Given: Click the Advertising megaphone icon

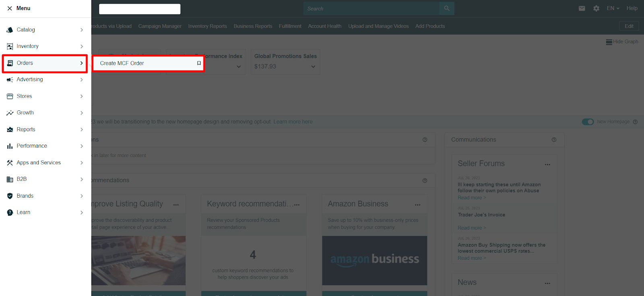Looking at the screenshot, I should pos(10,80).
